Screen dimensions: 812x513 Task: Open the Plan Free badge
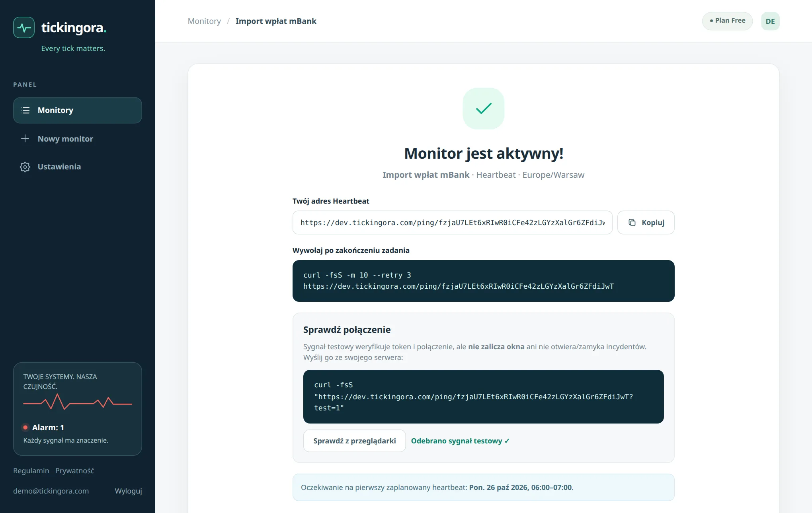click(x=727, y=21)
